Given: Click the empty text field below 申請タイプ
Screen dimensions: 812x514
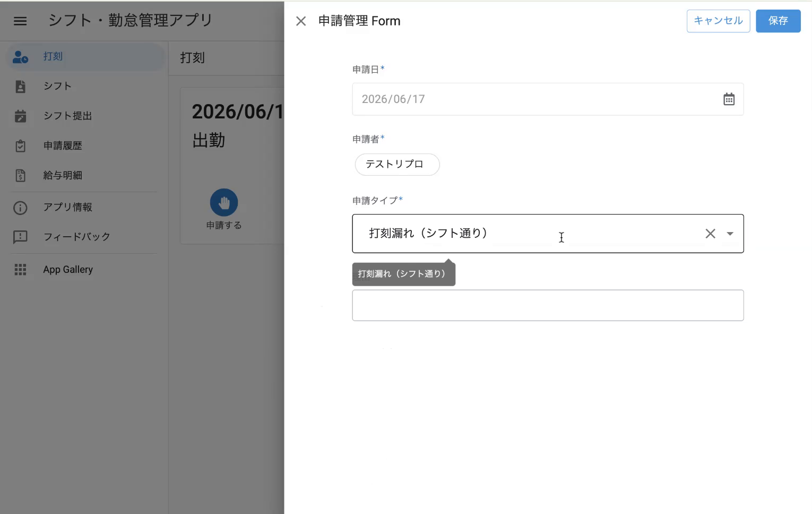Looking at the screenshot, I should pyautogui.click(x=548, y=305).
